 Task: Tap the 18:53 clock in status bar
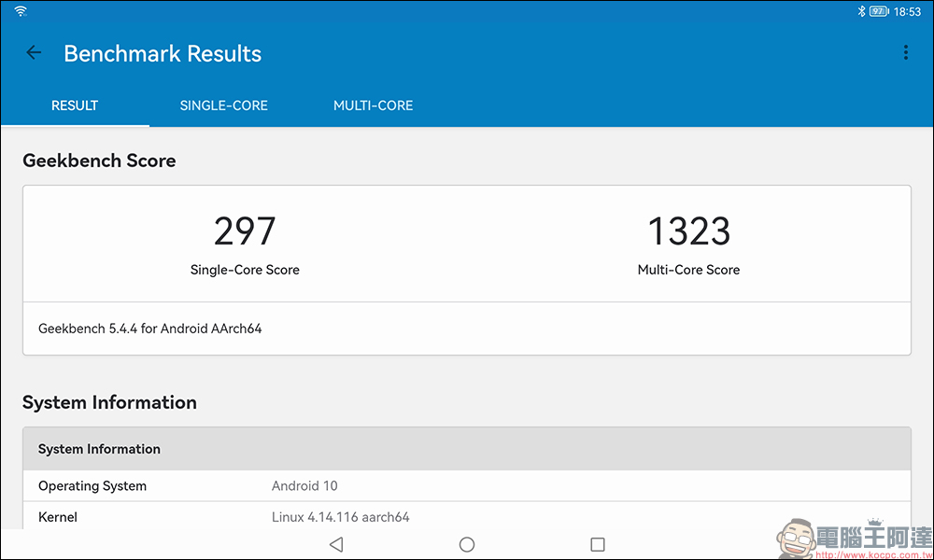907,11
